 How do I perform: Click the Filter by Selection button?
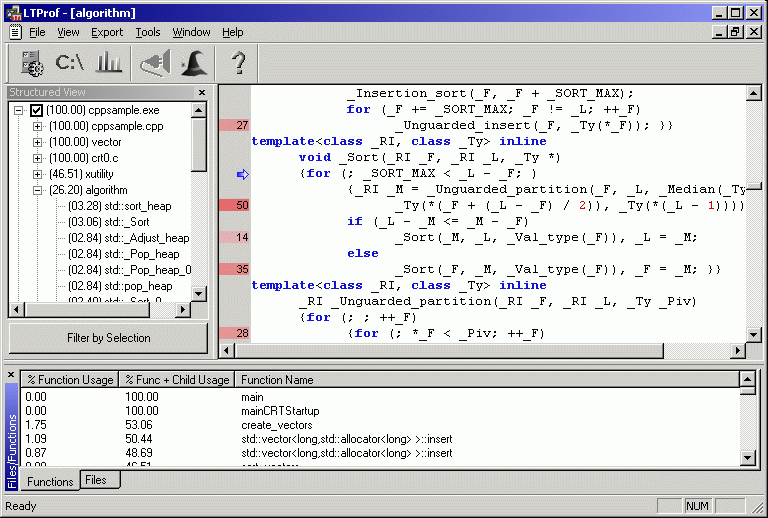(x=108, y=338)
